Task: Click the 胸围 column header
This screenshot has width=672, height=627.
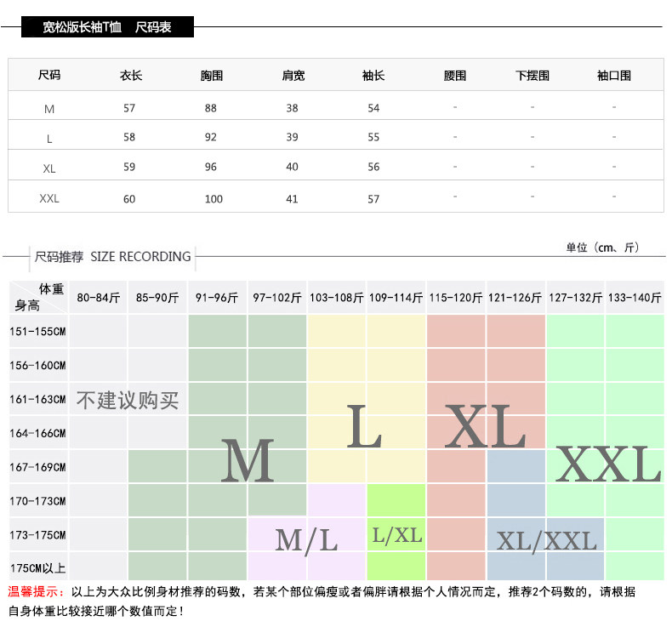Action: click(x=212, y=76)
